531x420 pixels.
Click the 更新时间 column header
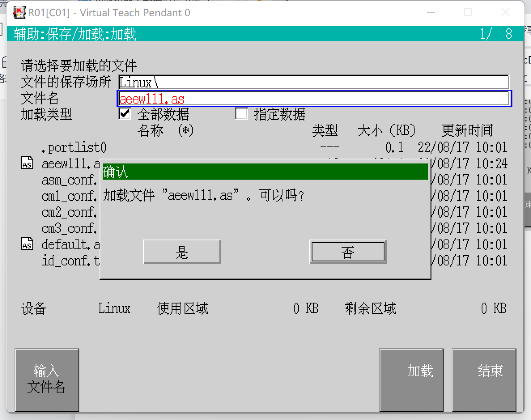(x=467, y=130)
